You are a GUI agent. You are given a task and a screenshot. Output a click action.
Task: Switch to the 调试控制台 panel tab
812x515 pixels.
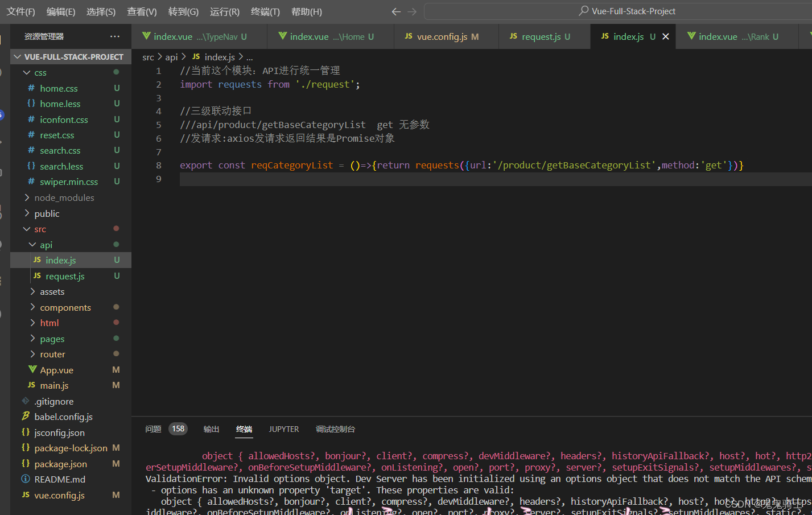coord(335,429)
